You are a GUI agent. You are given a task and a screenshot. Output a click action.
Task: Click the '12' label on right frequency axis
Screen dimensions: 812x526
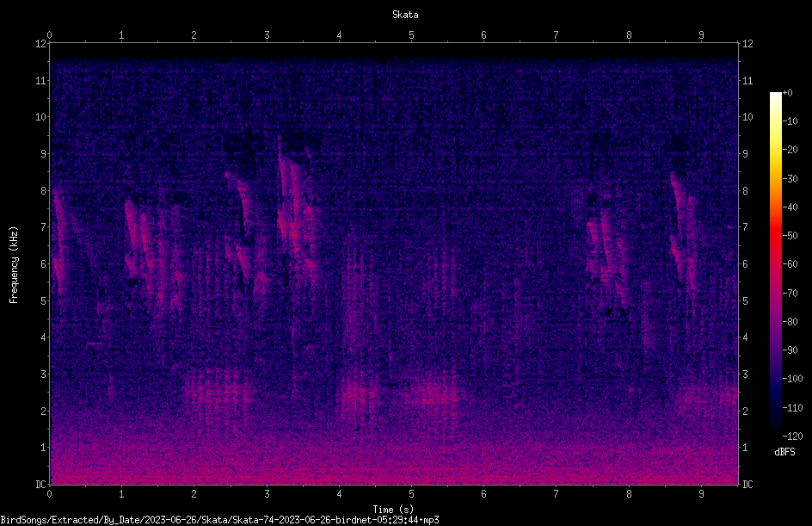[x=747, y=44]
